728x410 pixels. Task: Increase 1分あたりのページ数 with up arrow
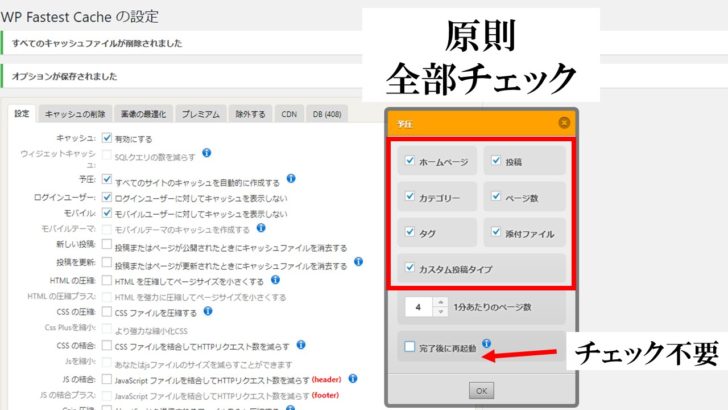441,302
